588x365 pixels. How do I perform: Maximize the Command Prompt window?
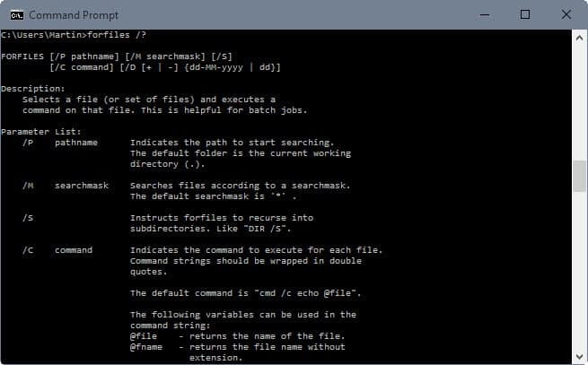tap(525, 15)
